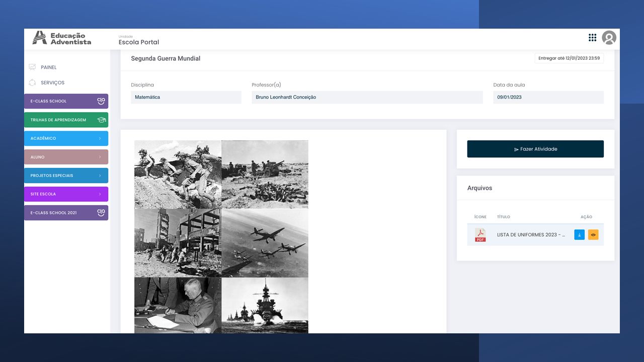Click the Serviços icon in sidebar

point(32,82)
